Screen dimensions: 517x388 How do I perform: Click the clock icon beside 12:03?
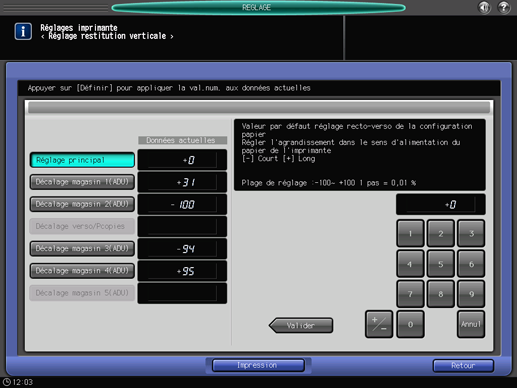coord(7,382)
